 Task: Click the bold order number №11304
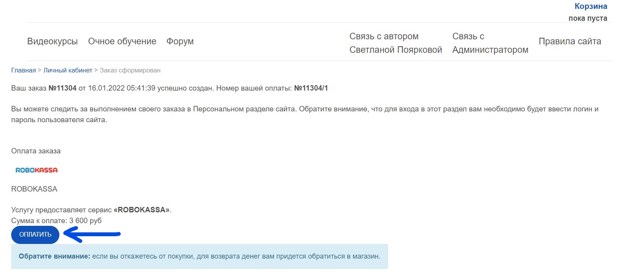coord(62,88)
